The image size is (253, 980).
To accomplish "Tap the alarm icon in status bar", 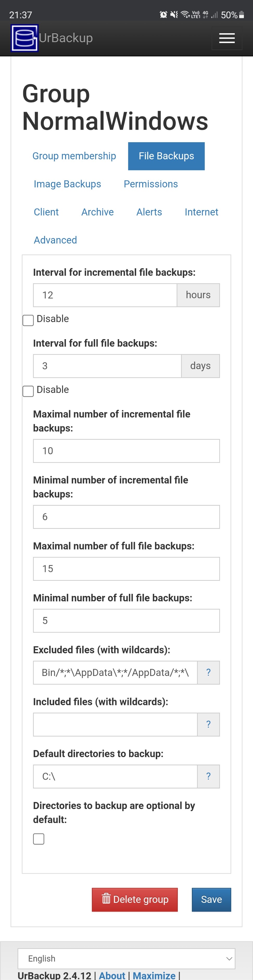I will pos(163,15).
